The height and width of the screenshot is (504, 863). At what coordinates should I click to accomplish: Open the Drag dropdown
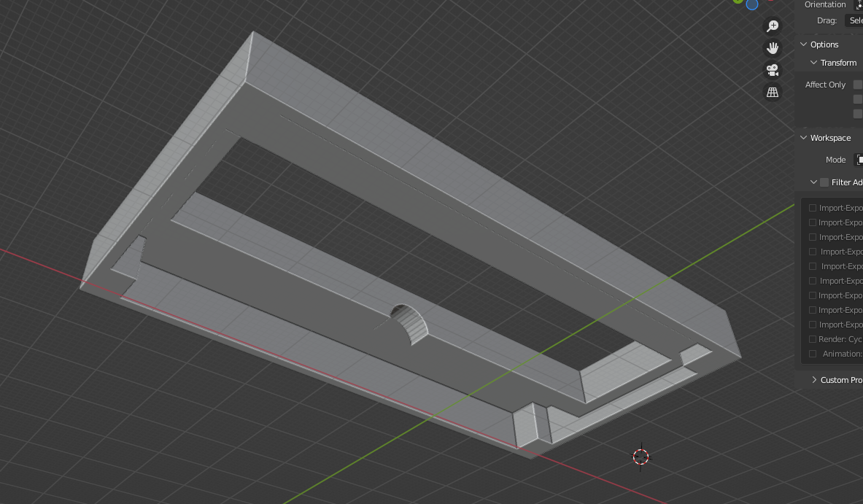(854, 20)
